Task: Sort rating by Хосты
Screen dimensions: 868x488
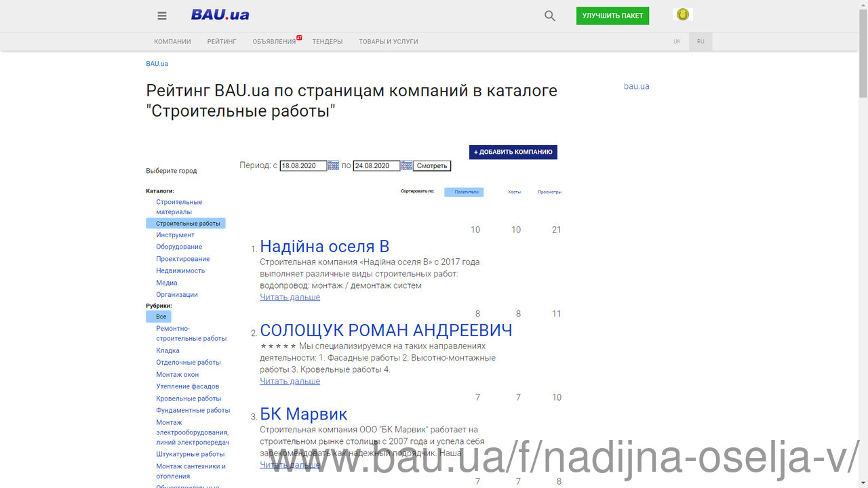Action: [514, 192]
